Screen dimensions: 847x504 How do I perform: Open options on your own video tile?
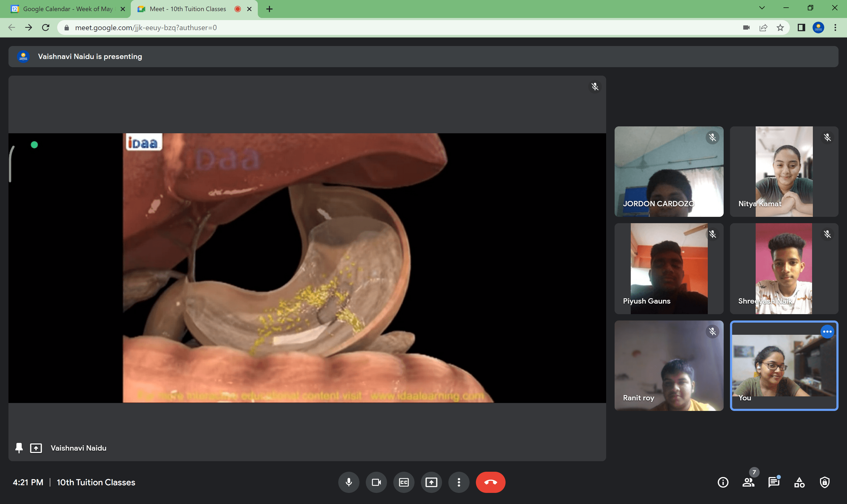point(827,332)
